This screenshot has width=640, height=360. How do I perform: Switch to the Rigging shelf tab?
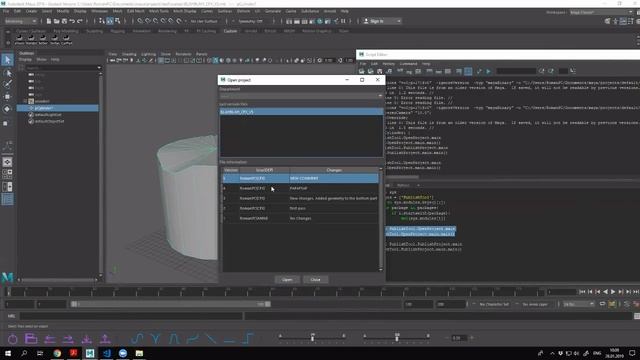[118, 31]
